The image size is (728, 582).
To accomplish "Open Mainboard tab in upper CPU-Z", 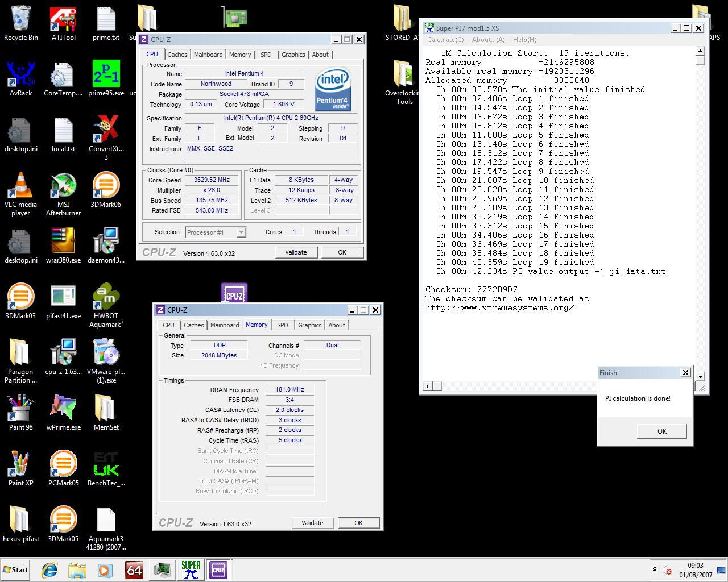I will [x=208, y=55].
